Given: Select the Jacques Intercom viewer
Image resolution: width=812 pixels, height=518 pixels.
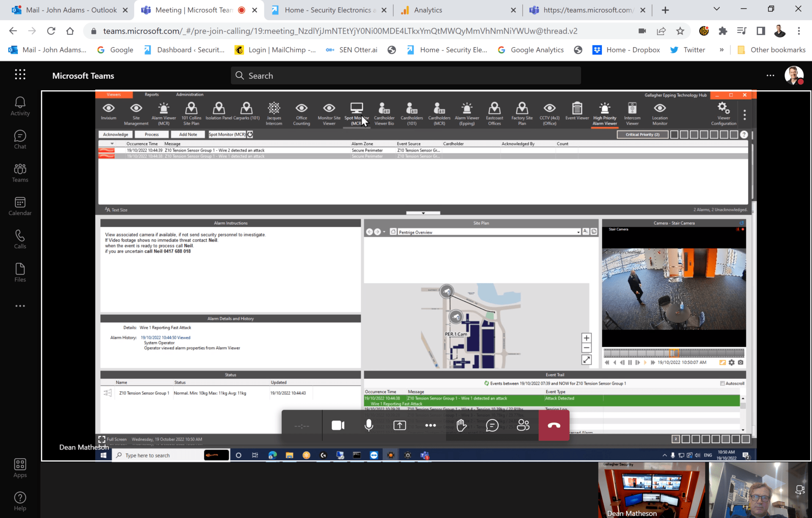Looking at the screenshot, I should [274, 112].
